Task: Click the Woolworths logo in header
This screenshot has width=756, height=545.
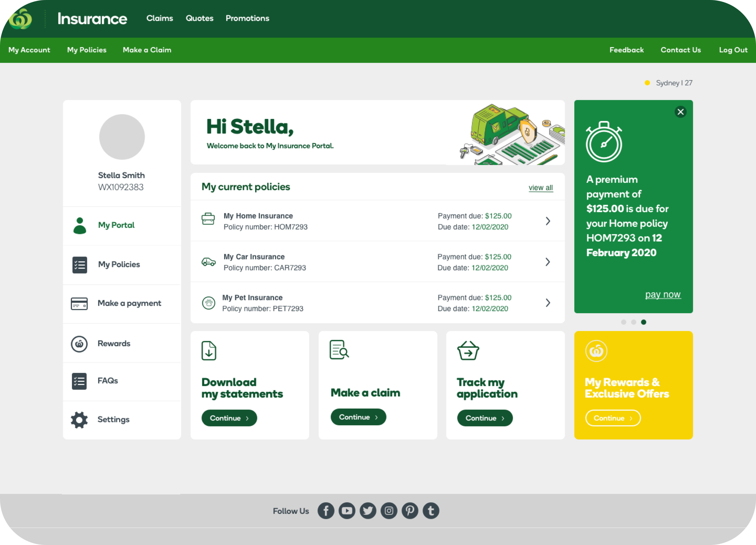Action: 21,19
